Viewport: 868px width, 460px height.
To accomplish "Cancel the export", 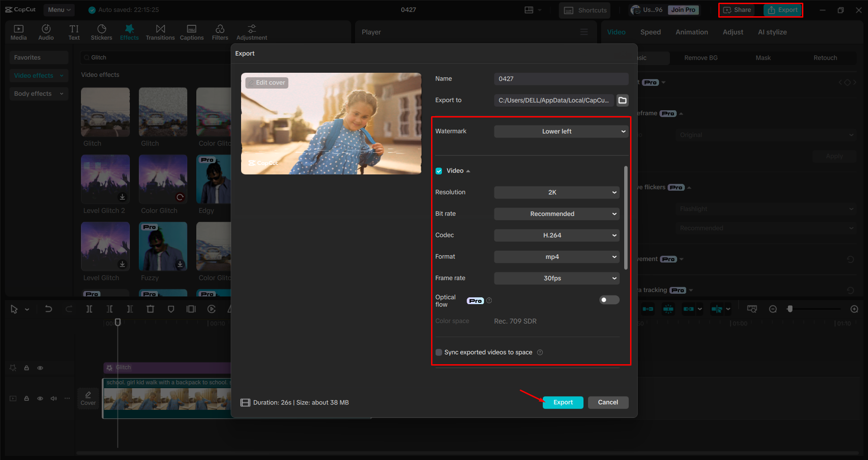I will [x=608, y=402].
